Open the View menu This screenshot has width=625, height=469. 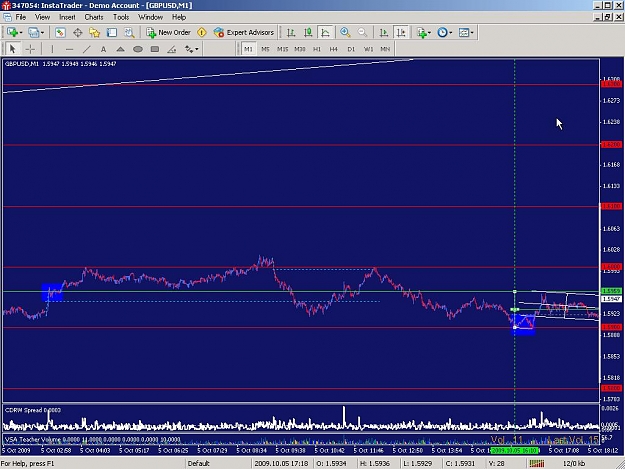[x=43, y=17]
